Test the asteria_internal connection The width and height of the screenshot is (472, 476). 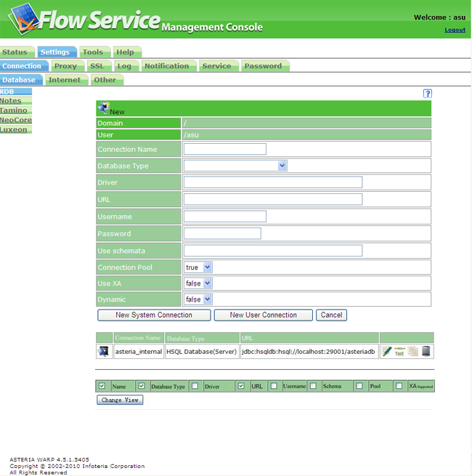(x=399, y=352)
